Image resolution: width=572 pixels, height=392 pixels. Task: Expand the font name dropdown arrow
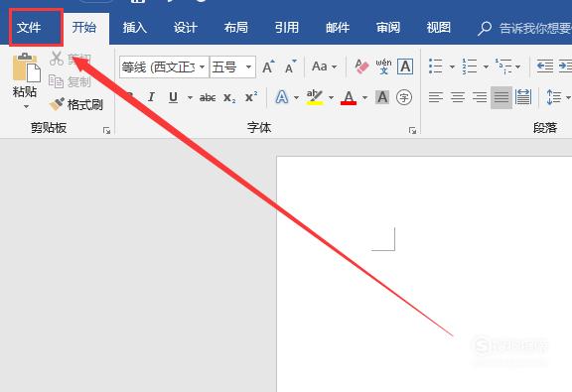pos(203,67)
